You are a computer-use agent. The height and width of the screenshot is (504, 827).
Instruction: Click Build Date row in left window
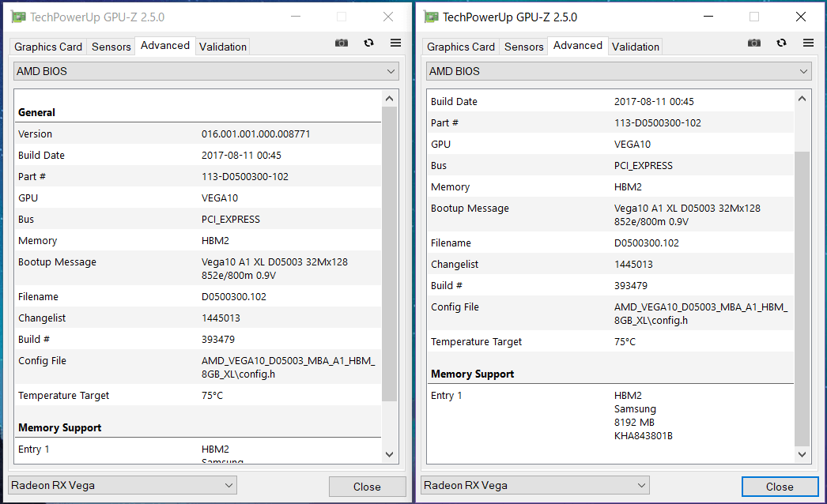[x=198, y=155]
